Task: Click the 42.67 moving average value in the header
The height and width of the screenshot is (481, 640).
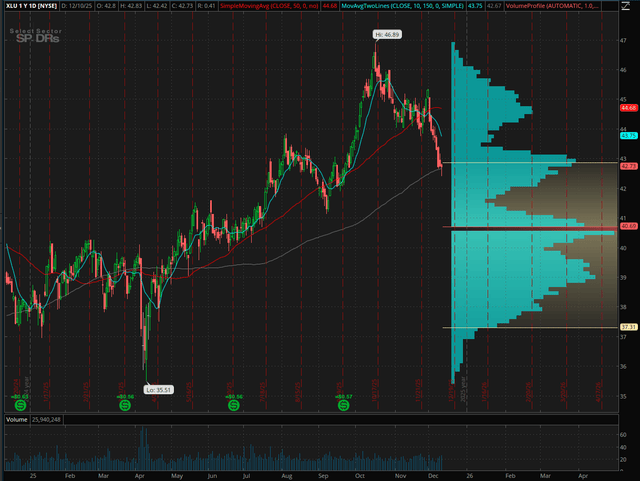Action: 494,6
